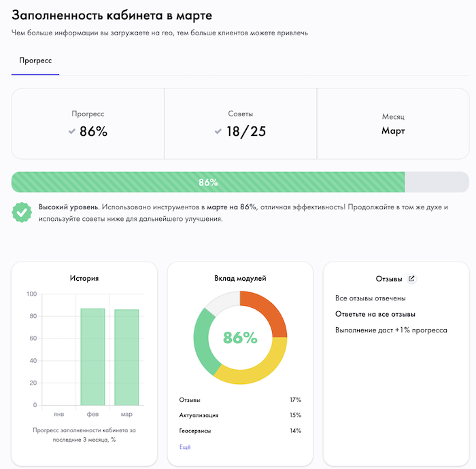The image size is (476, 469).
Task: Click the Отзывы card title
Action: (389, 279)
